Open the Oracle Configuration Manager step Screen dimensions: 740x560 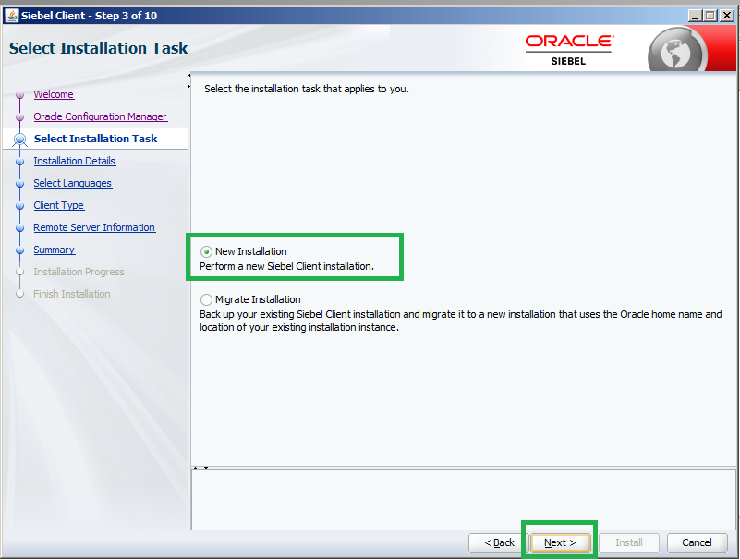pos(101,116)
